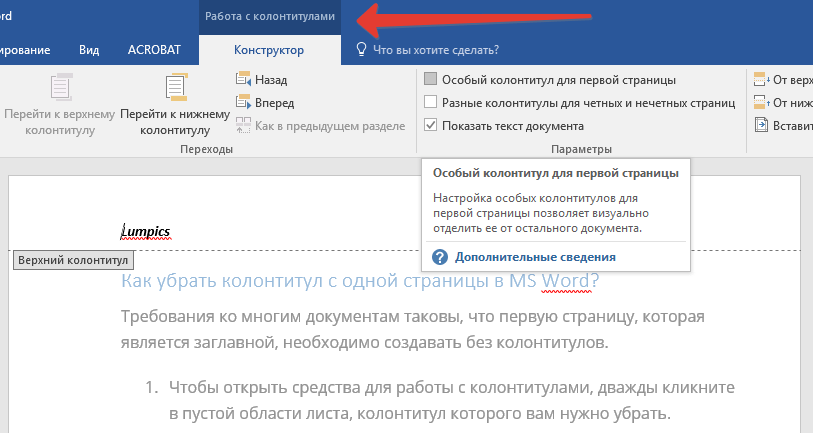Select the 'Конструктор' tab

268,49
